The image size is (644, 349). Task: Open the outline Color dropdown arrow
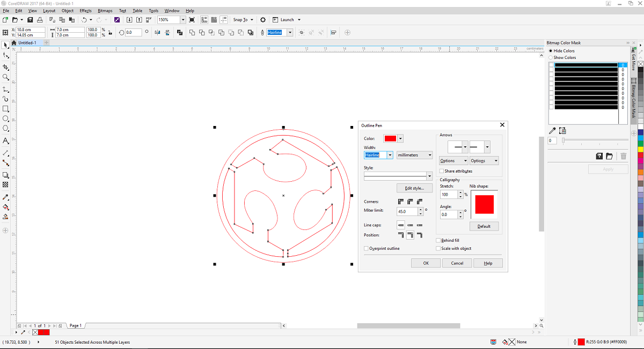[x=400, y=139]
